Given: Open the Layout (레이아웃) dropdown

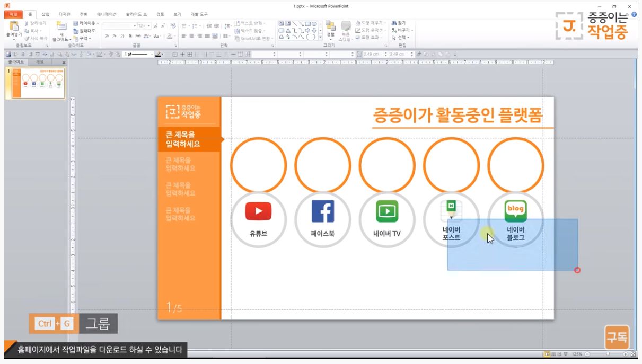Looking at the screenshot, I should click(86, 23).
